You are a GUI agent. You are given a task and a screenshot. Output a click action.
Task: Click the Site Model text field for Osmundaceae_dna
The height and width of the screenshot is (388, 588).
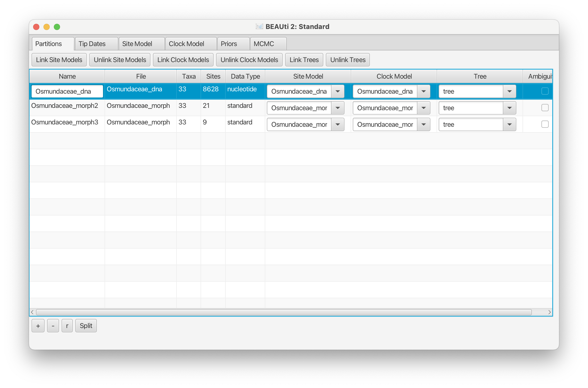[299, 91]
